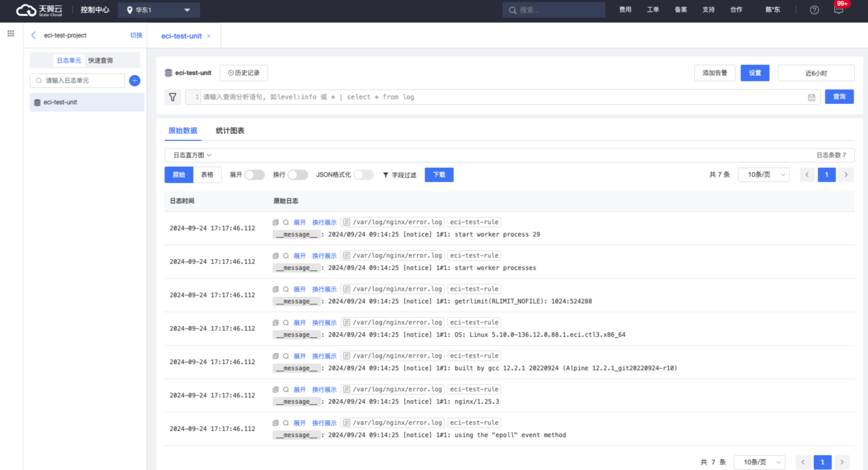Open 支持 top menu
Screen dimensions: 868x470
[x=708, y=10]
